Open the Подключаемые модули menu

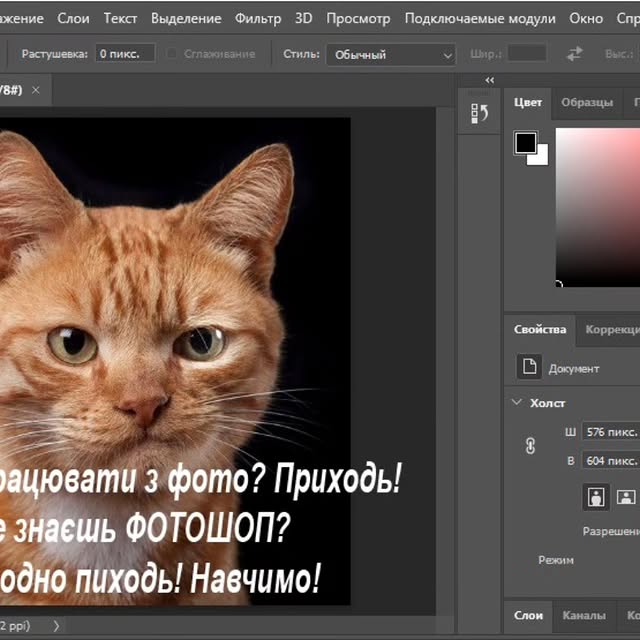480,18
